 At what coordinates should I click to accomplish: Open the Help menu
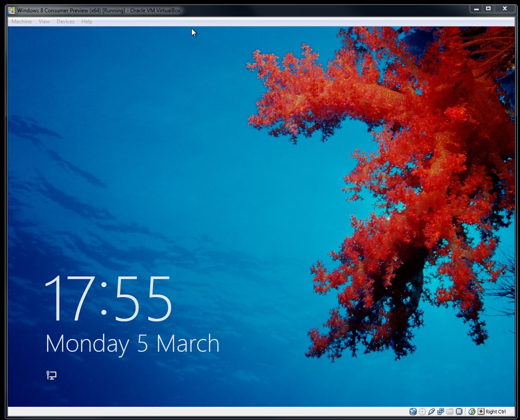pos(87,22)
